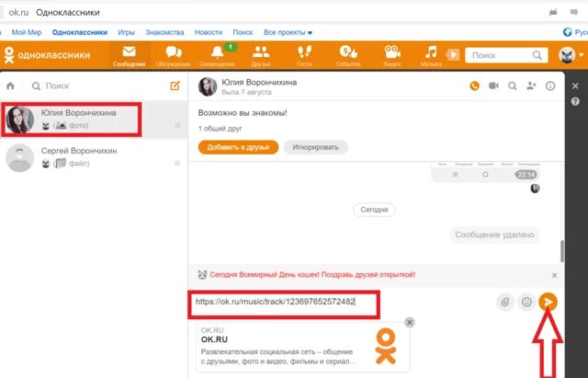Select the Юлия Ворончихина conversation
Image resolution: width=588 pixels, height=378 pixels.
pos(94,119)
